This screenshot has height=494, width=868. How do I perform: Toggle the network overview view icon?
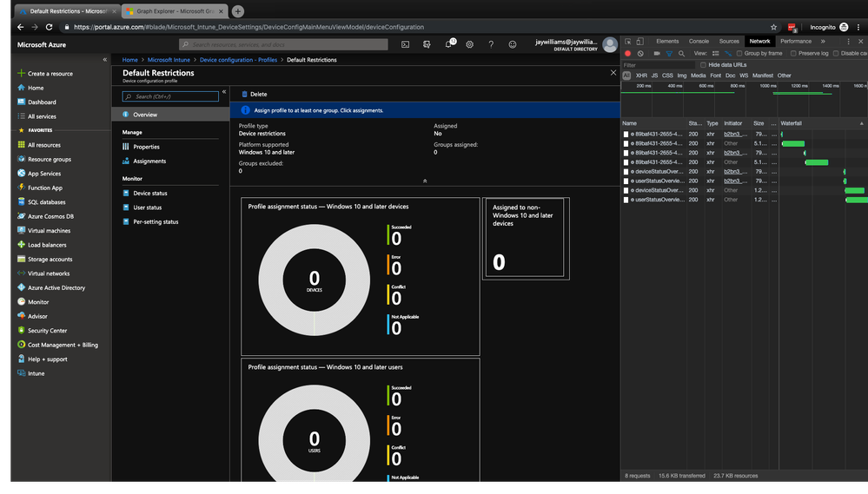pyautogui.click(x=728, y=54)
